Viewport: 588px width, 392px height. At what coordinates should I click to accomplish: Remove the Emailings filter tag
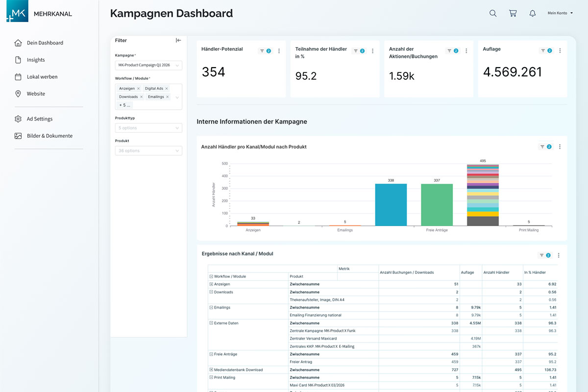pyautogui.click(x=168, y=97)
